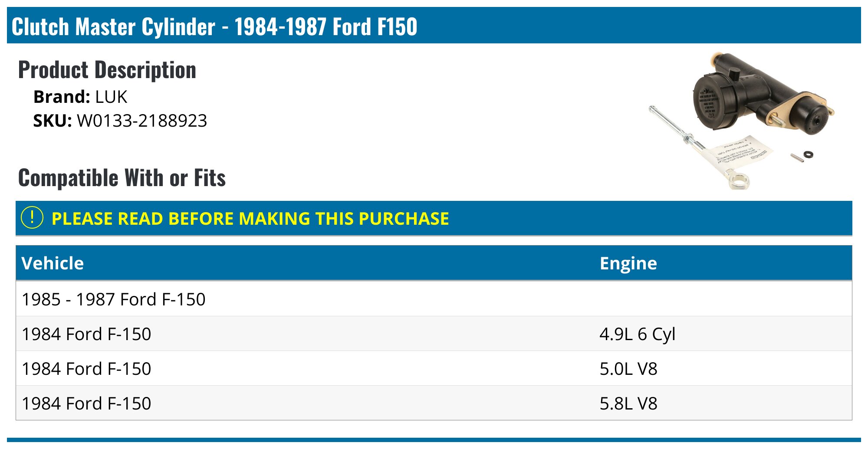
Task: Click the "Compatible With or Fits" heading
Action: pos(122,178)
